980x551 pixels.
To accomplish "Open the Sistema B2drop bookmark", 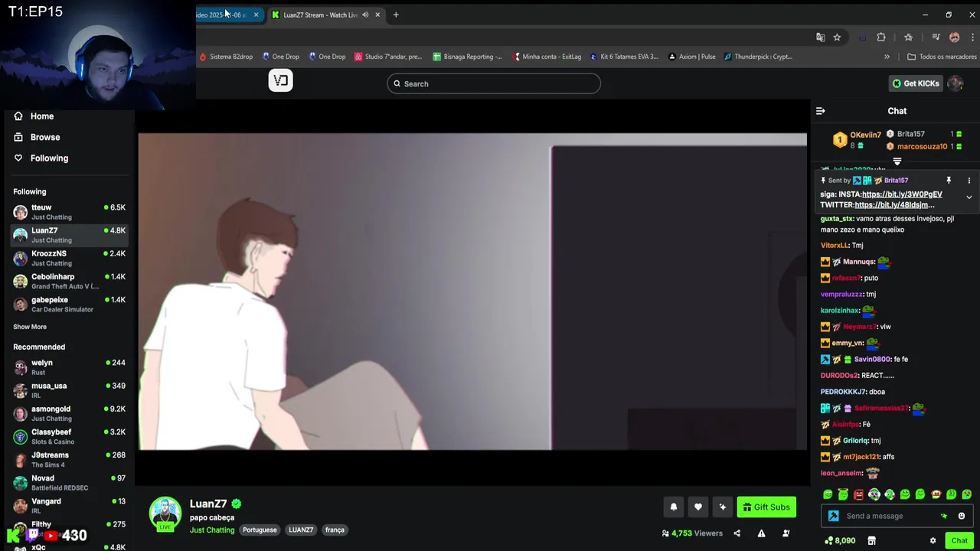I will click(x=226, y=57).
